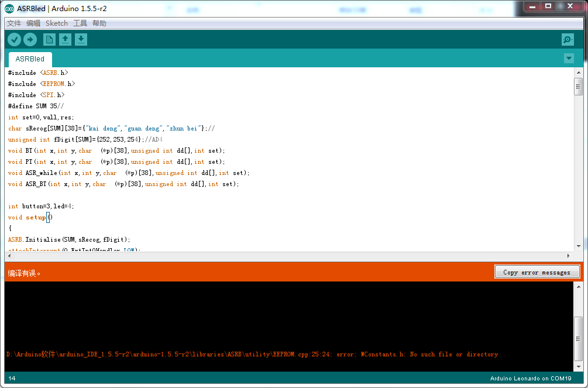This screenshot has width=588, height=388.
Task: Click the line number '14' in status bar
Action: 12,378
